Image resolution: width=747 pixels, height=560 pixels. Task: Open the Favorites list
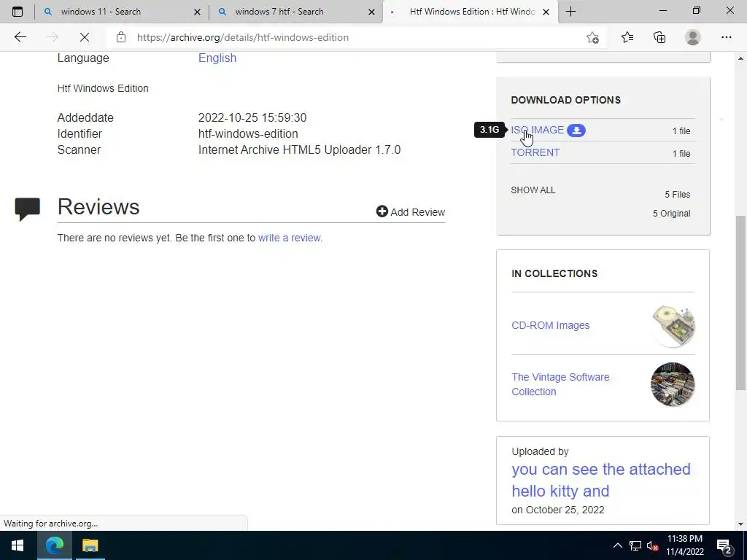627,37
